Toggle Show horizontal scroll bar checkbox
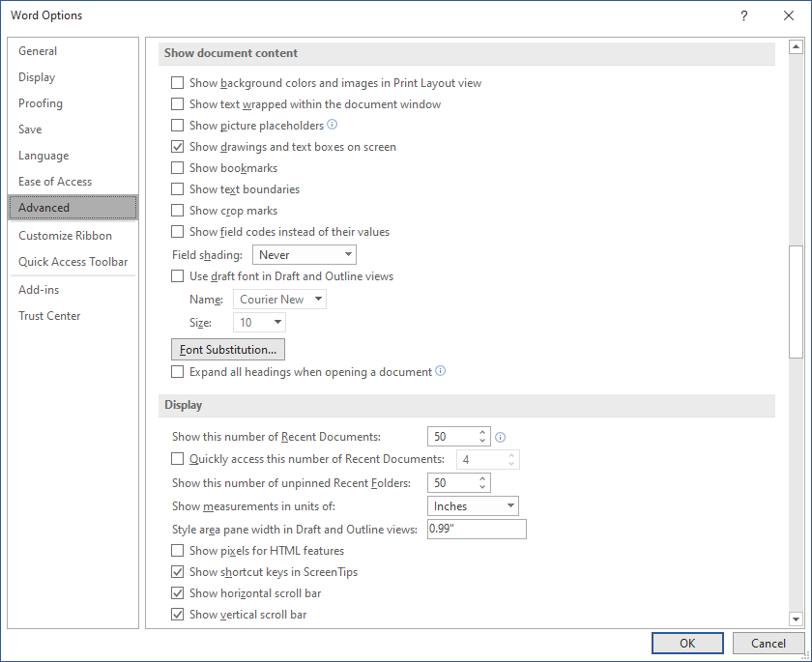This screenshot has height=662, width=812. [x=178, y=593]
